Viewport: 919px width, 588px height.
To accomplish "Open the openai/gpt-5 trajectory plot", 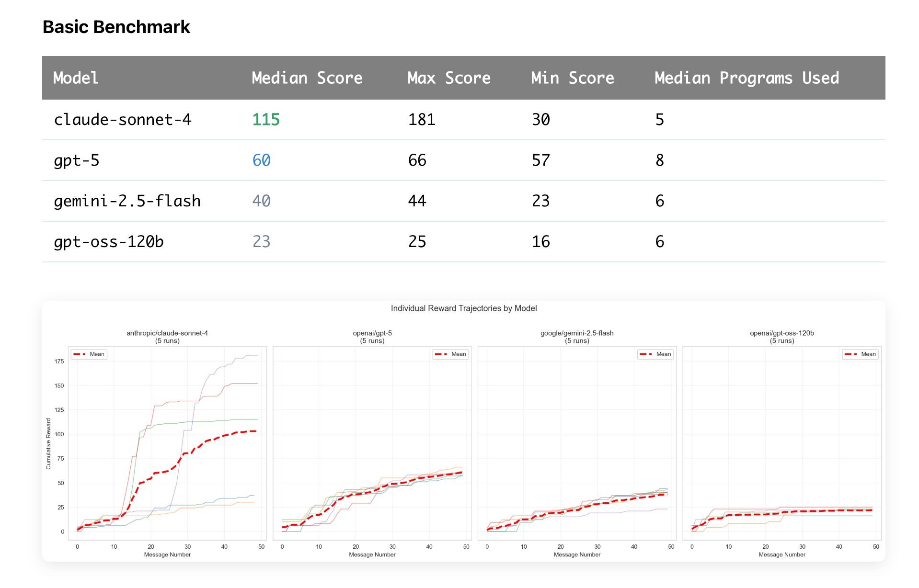I will [372, 443].
